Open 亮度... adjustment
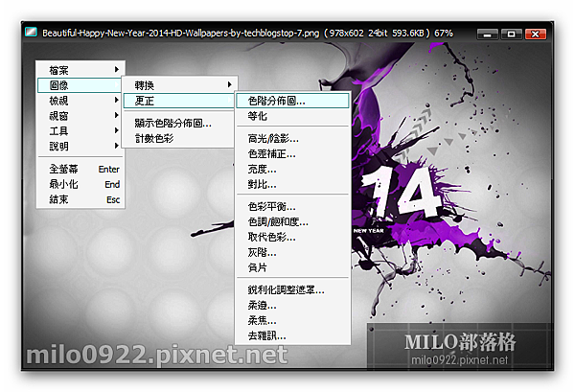Image resolution: width=575 pixels, height=392 pixels. click(292, 169)
